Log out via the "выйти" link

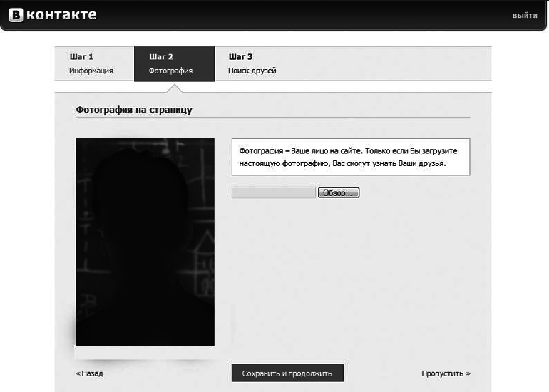tap(524, 16)
